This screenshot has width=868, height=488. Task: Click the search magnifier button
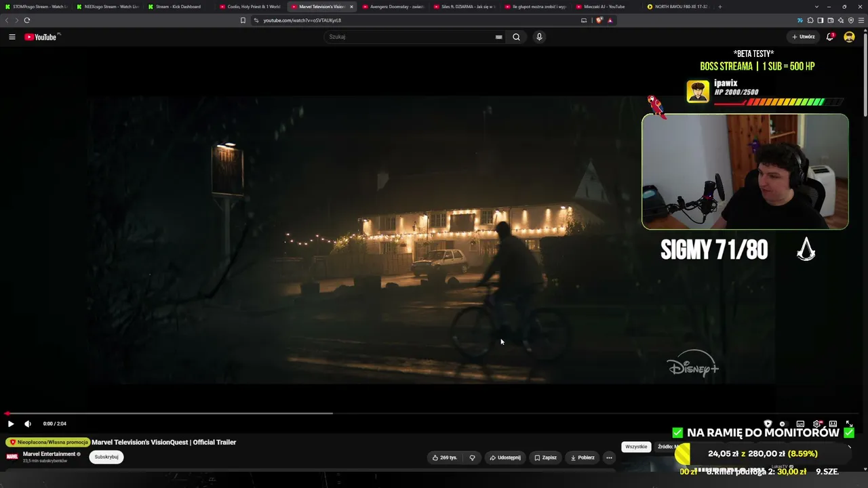[516, 37]
